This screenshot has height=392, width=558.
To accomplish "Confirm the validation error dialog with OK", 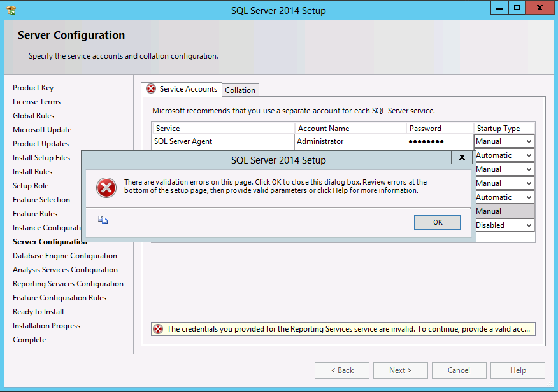I will (437, 222).
